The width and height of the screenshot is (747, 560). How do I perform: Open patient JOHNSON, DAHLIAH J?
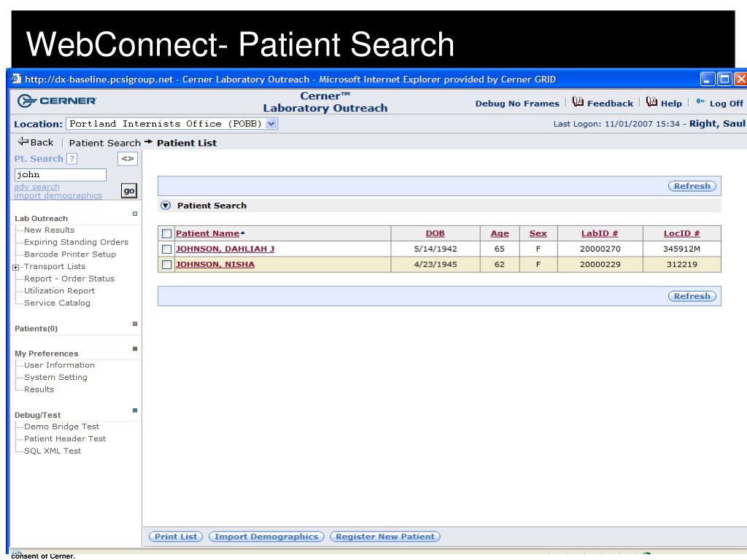225,249
